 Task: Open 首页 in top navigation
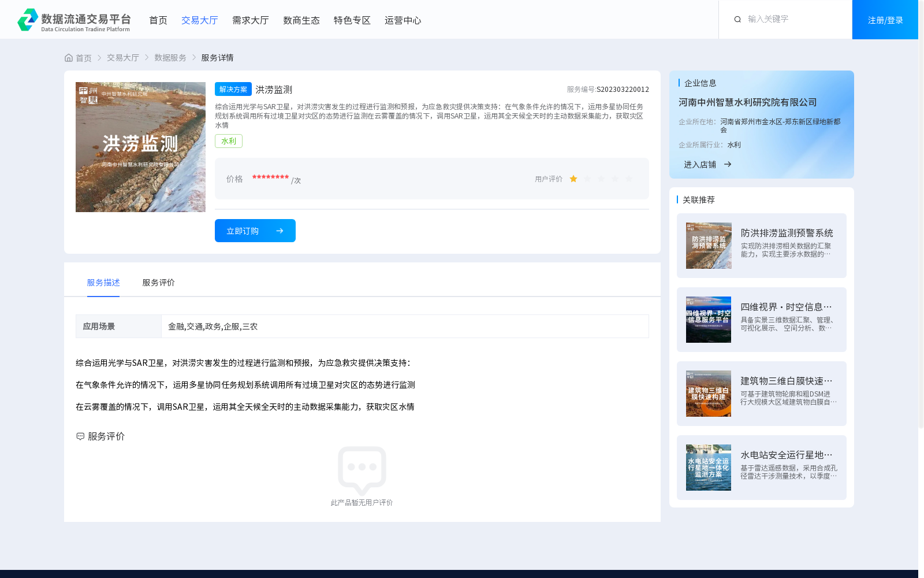[158, 20]
